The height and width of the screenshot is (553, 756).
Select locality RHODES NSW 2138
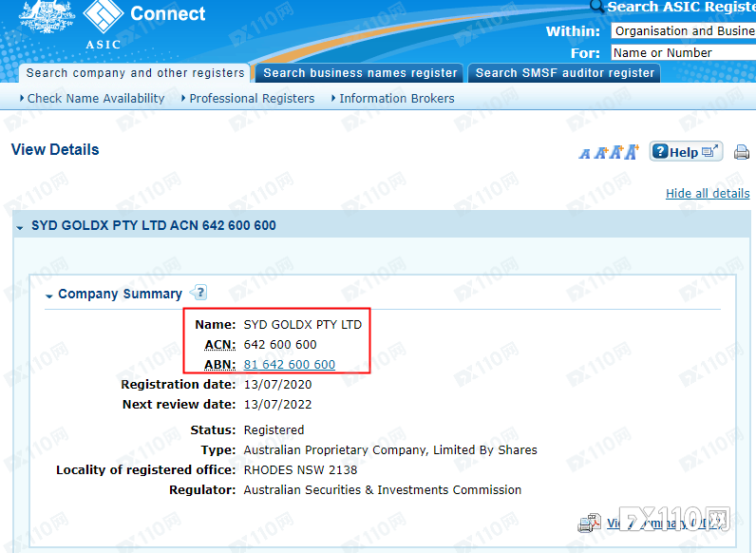click(x=300, y=470)
